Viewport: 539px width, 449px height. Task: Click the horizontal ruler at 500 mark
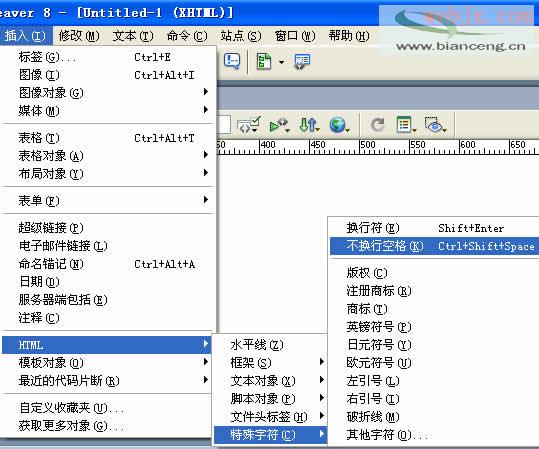click(x=360, y=146)
